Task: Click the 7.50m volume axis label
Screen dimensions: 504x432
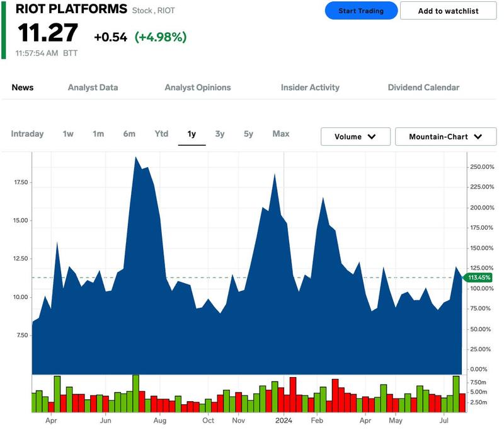Action: pos(478,382)
